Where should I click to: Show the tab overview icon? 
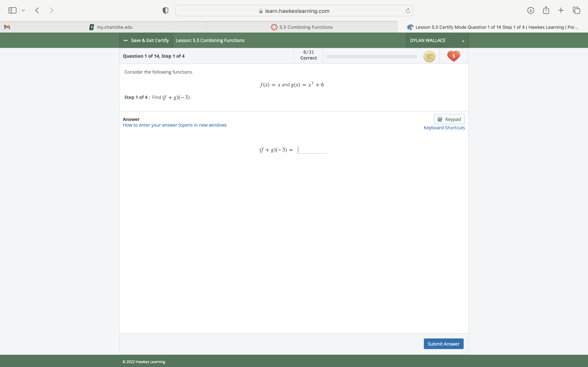click(576, 10)
